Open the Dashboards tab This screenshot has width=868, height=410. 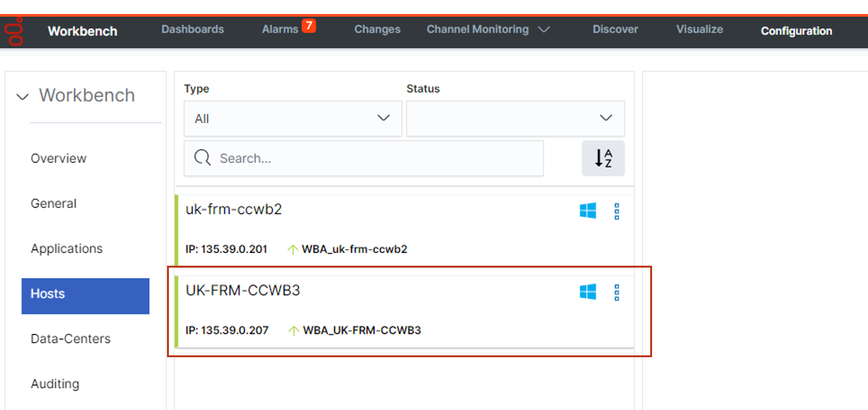point(192,29)
